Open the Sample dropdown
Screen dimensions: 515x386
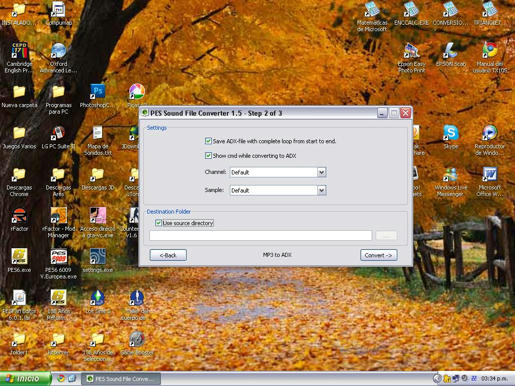point(321,190)
